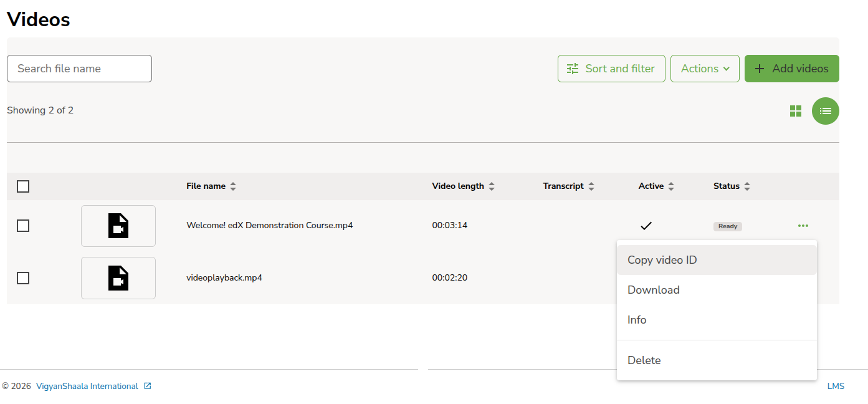The height and width of the screenshot is (404, 868).
Task: Click video file icon for videoplayback.mp4
Action: (118, 278)
